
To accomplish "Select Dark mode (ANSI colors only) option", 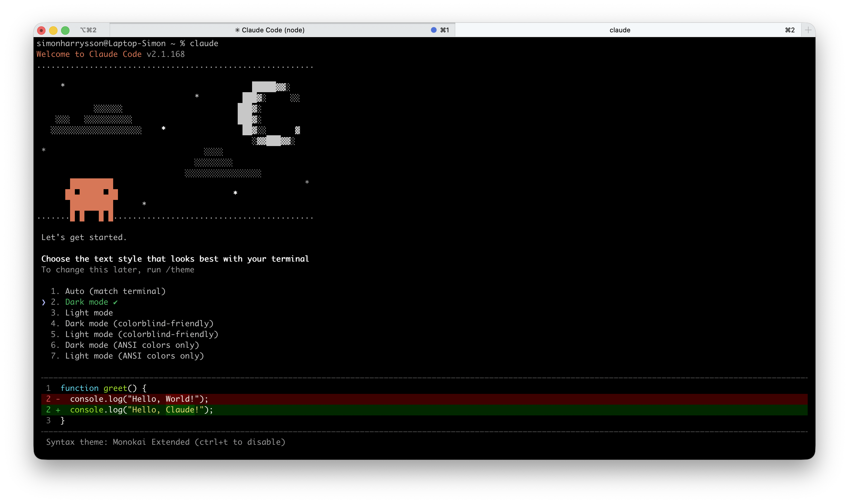I will click(125, 345).
